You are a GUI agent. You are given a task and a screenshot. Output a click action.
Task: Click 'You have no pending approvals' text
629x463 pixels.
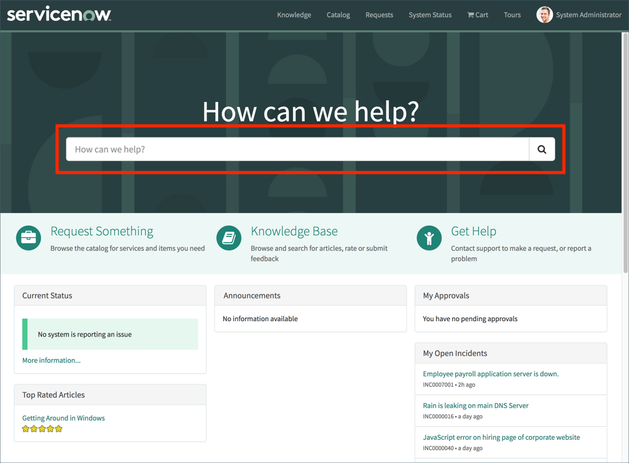[470, 319]
